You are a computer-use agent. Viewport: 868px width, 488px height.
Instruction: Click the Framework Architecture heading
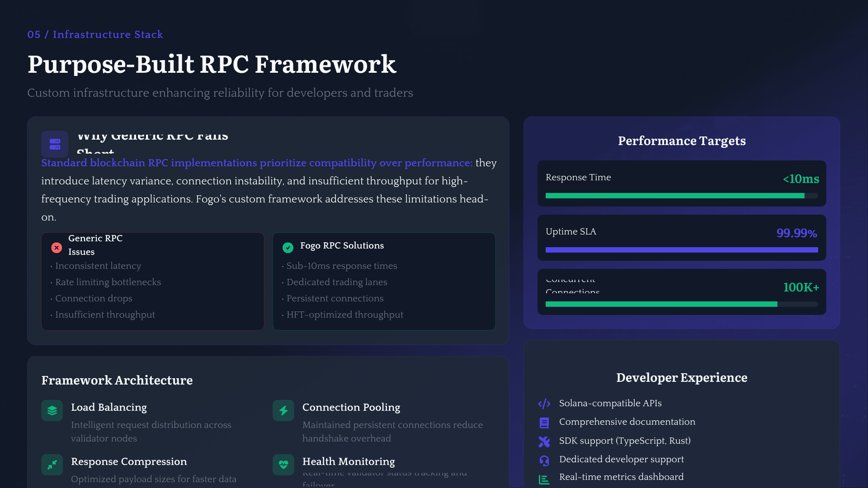117,380
